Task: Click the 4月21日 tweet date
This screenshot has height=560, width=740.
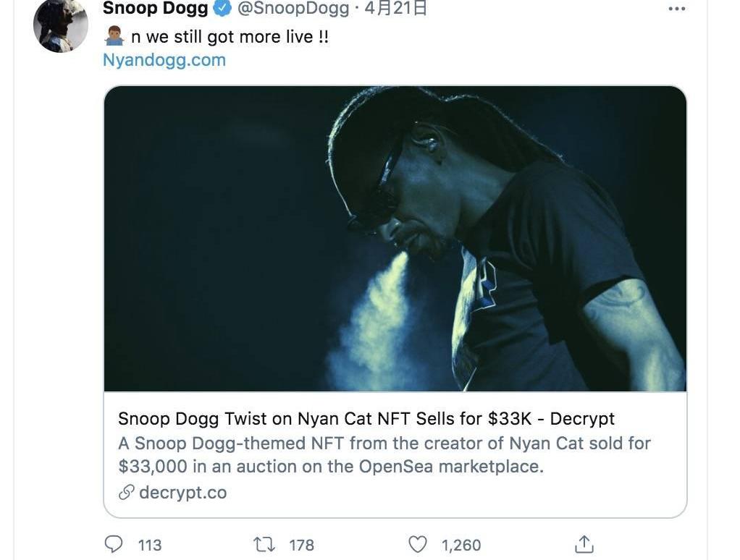Action: coord(395,9)
